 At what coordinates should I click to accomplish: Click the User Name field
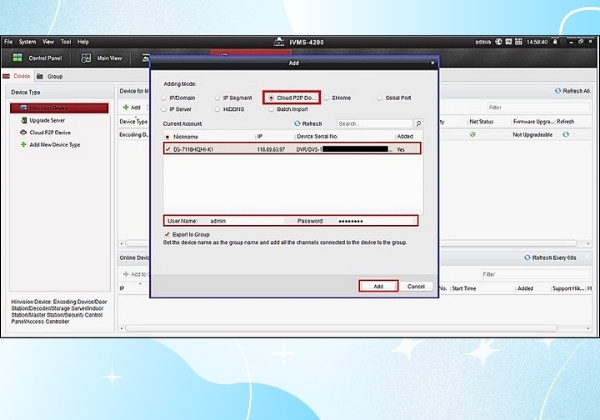click(x=247, y=221)
